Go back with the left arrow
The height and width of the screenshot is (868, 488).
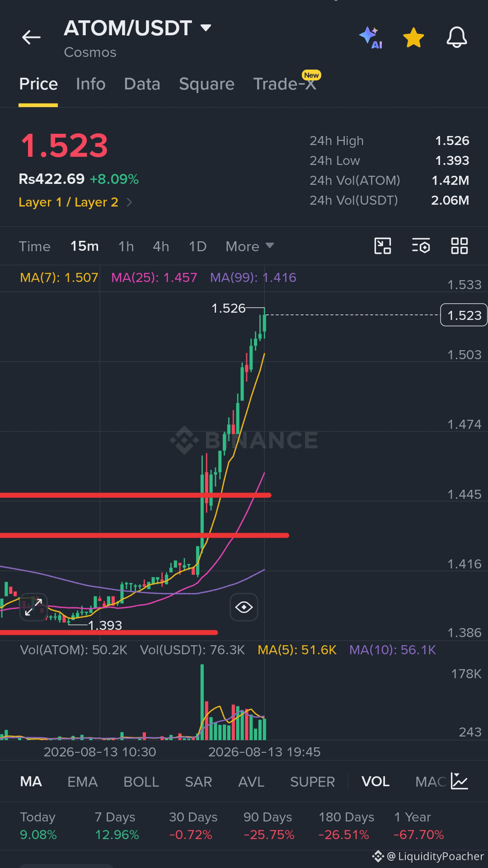pyautogui.click(x=31, y=37)
